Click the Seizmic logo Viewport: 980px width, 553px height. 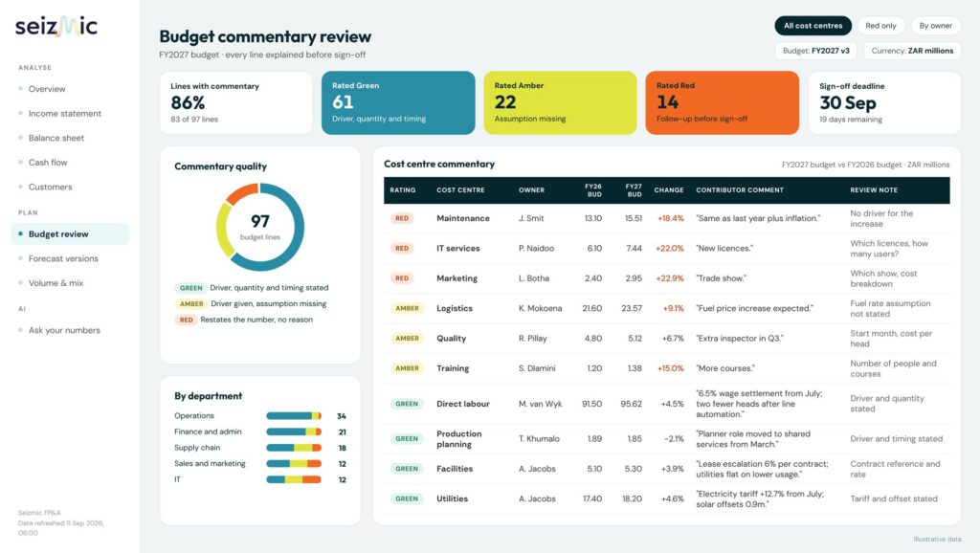(x=56, y=26)
